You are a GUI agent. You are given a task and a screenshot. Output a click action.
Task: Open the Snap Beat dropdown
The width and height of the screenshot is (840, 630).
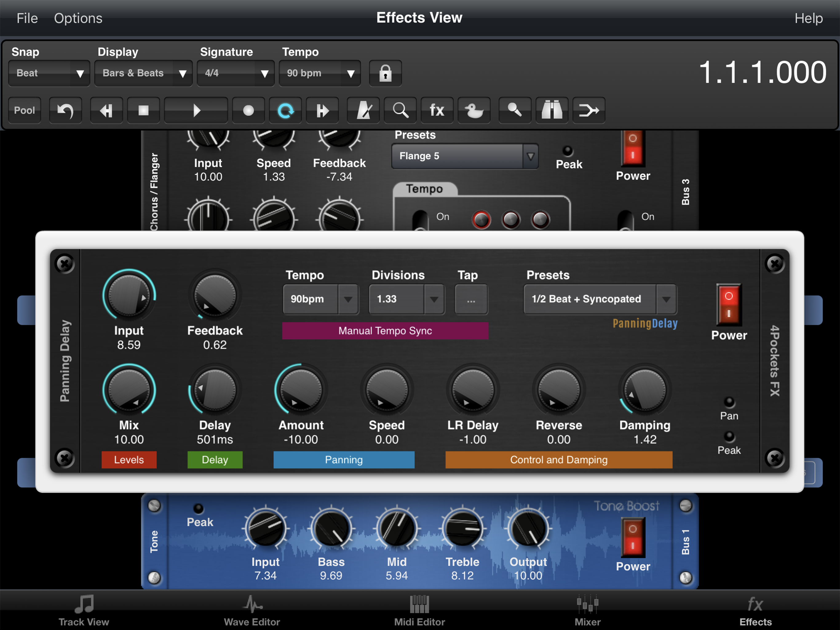49,73
